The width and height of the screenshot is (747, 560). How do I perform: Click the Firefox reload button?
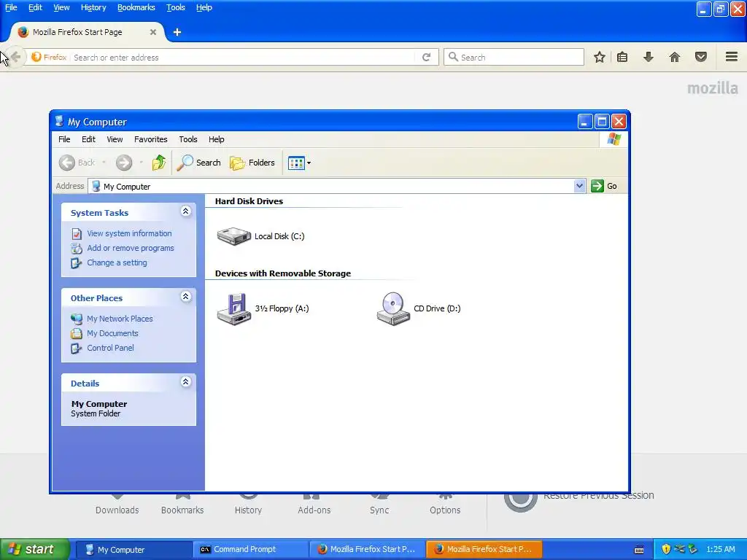tap(426, 57)
